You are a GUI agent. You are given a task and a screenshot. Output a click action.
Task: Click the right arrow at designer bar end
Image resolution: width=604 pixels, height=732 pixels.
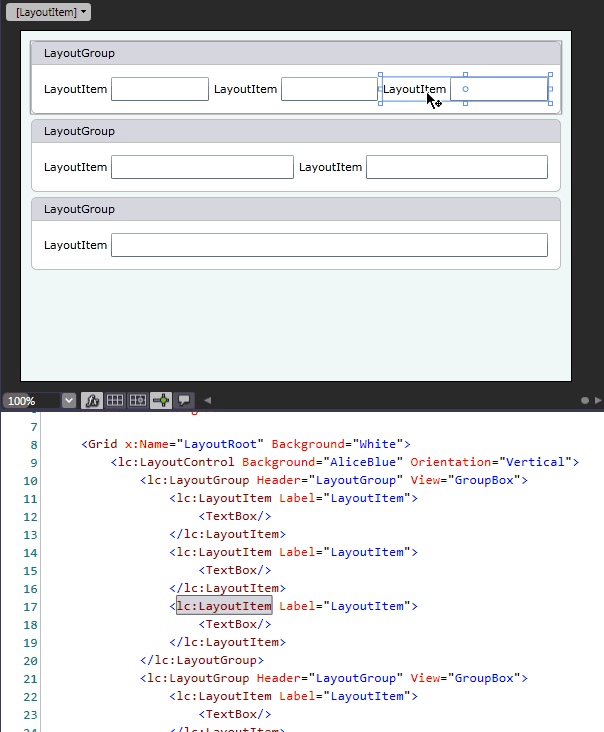pyautogui.click(x=598, y=400)
